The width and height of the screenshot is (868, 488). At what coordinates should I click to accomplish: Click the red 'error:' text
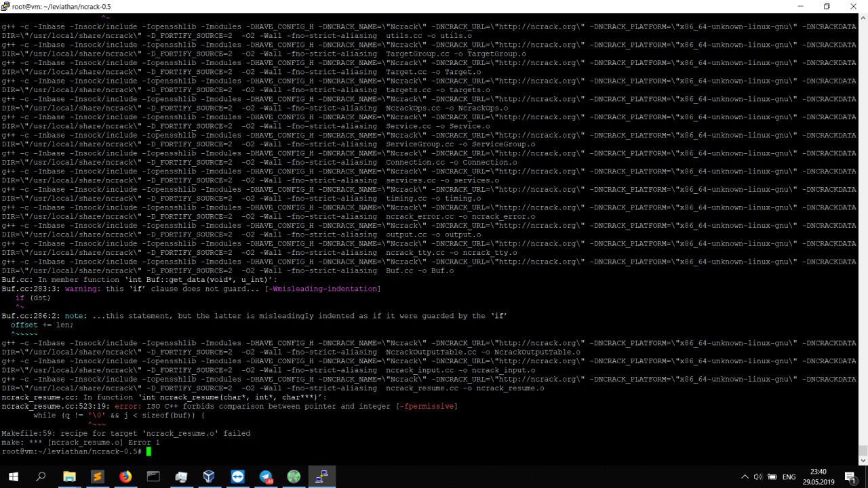coord(128,406)
